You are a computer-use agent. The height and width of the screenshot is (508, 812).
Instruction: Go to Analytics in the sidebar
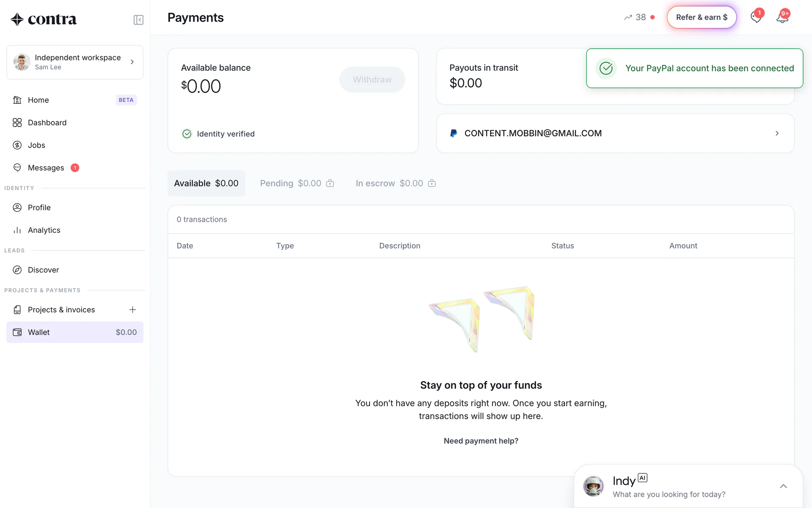44,230
